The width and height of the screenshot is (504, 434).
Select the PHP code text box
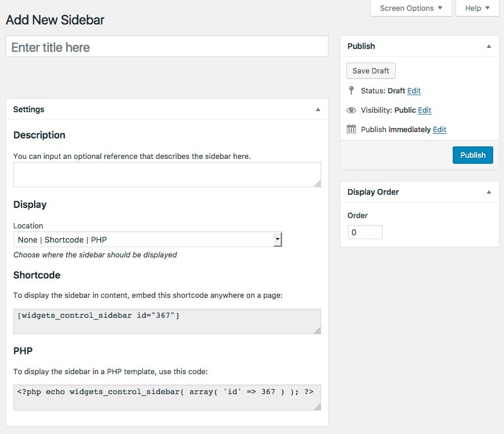[x=167, y=397]
